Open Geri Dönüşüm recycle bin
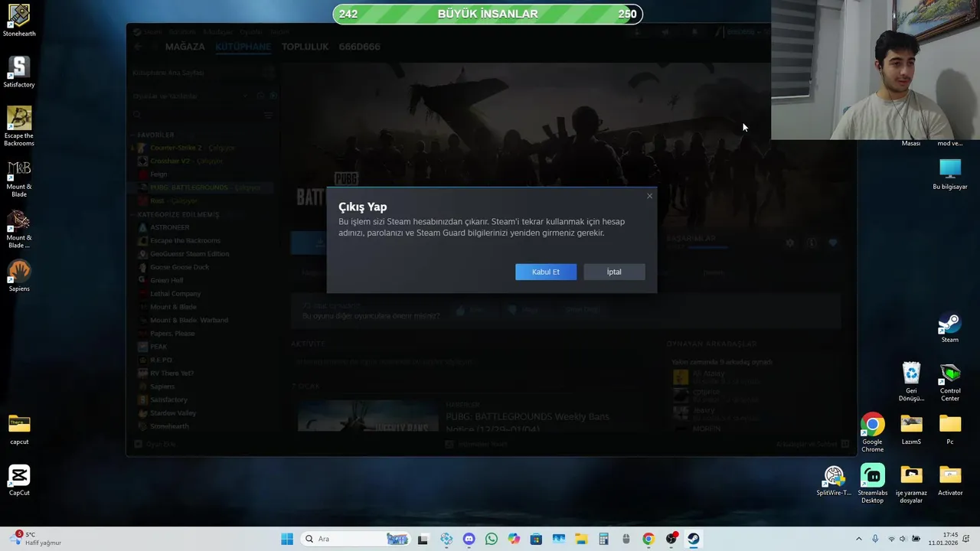 click(911, 381)
